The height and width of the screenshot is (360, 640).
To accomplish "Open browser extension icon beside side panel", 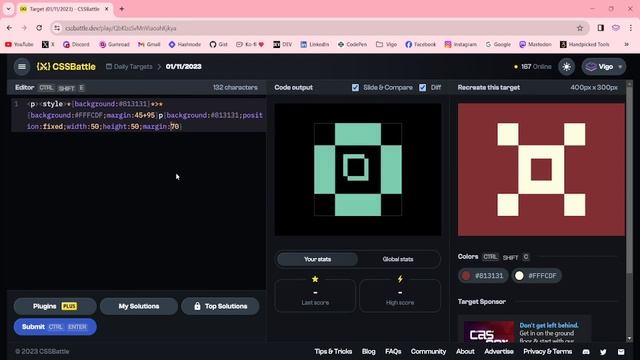I will [x=616, y=28].
